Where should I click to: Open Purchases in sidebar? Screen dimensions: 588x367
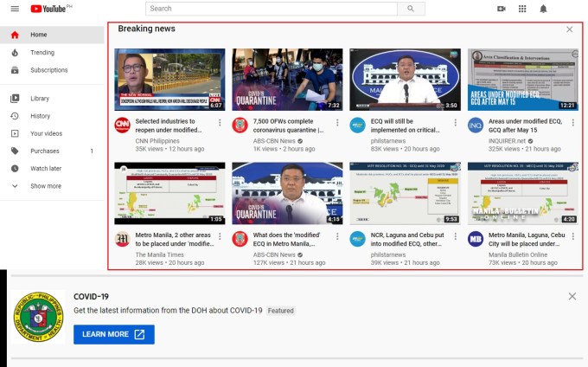pos(52,151)
